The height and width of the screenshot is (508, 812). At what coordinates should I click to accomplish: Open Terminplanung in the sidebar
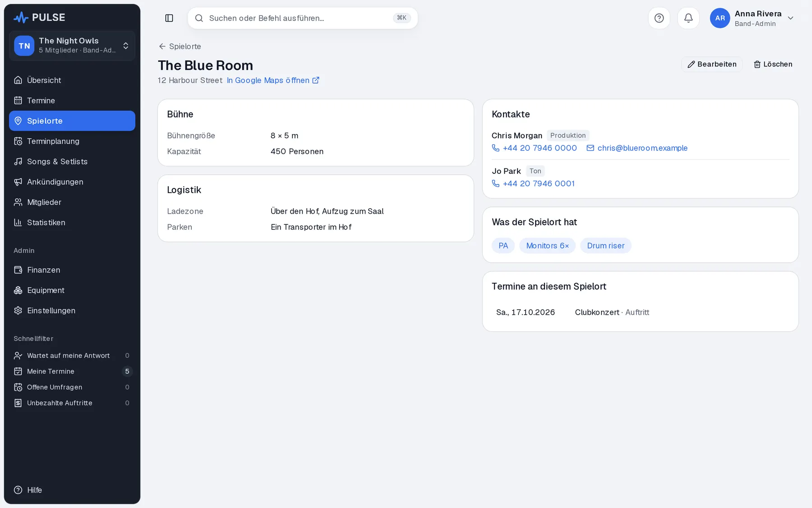[72, 141]
